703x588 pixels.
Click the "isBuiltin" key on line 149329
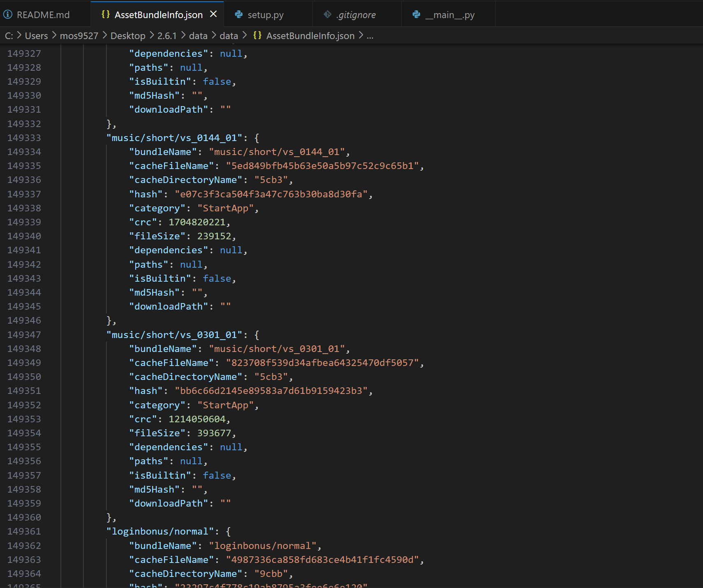tap(160, 81)
